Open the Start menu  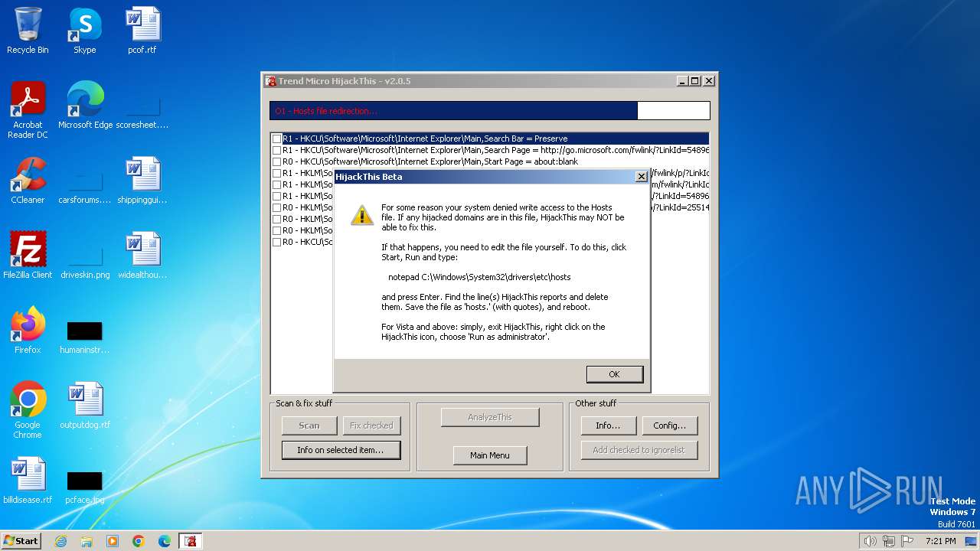click(21, 541)
